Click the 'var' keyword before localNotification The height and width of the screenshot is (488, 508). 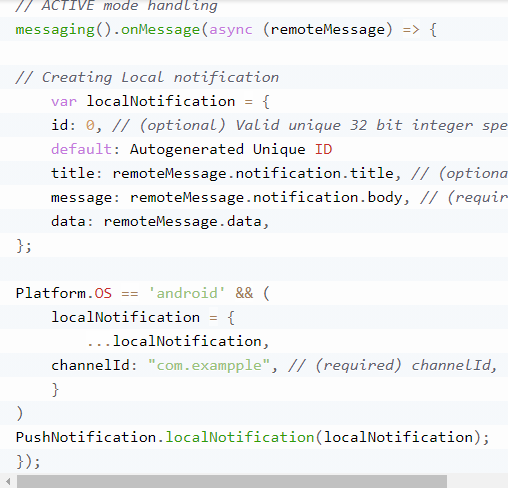pos(64,101)
